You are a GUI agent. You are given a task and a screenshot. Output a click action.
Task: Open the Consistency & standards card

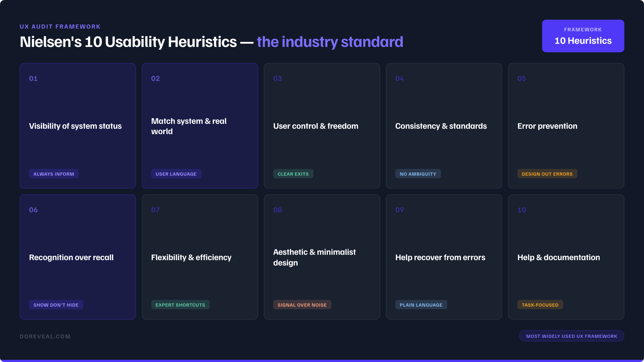click(444, 126)
